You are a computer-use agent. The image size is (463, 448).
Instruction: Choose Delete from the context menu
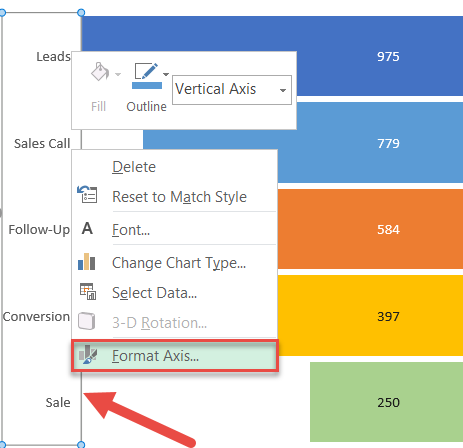134,167
